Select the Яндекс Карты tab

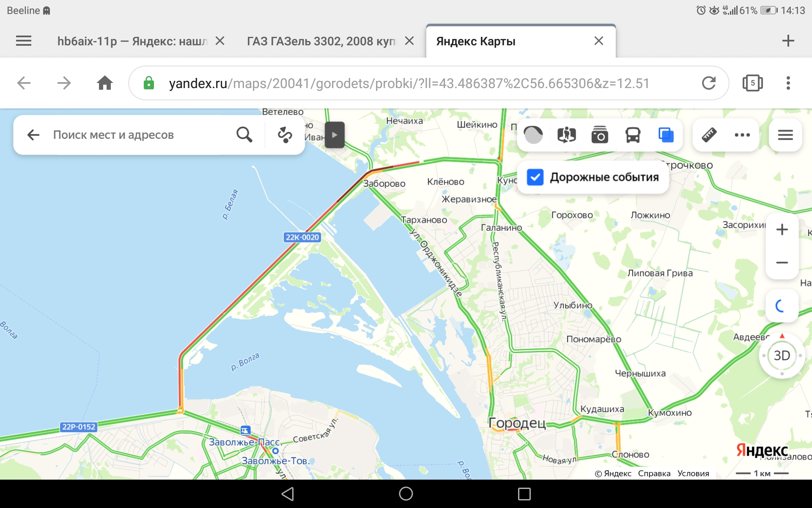pyautogui.click(x=476, y=41)
